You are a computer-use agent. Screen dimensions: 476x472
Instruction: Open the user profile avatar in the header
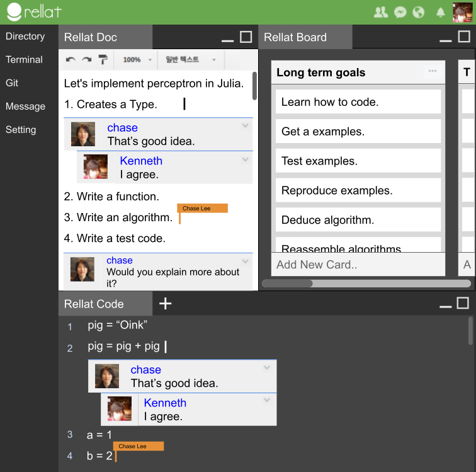coord(462,13)
